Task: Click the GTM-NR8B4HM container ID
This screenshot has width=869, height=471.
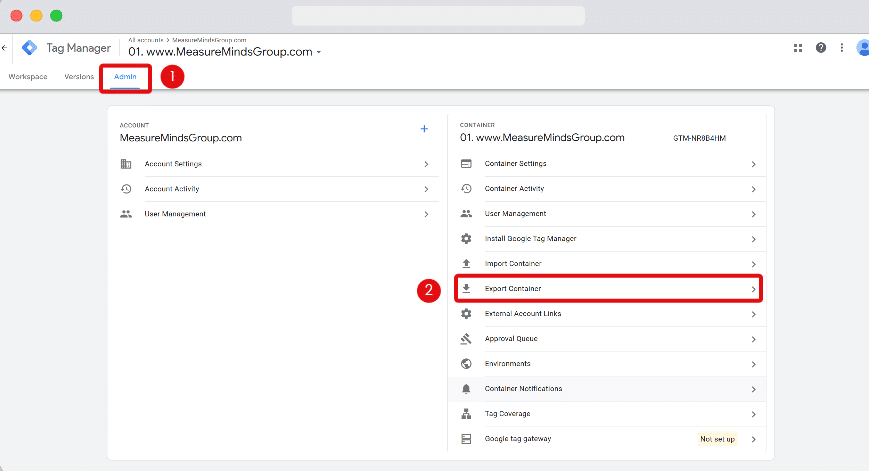Action: pyautogui.click(x=699, y=138)
